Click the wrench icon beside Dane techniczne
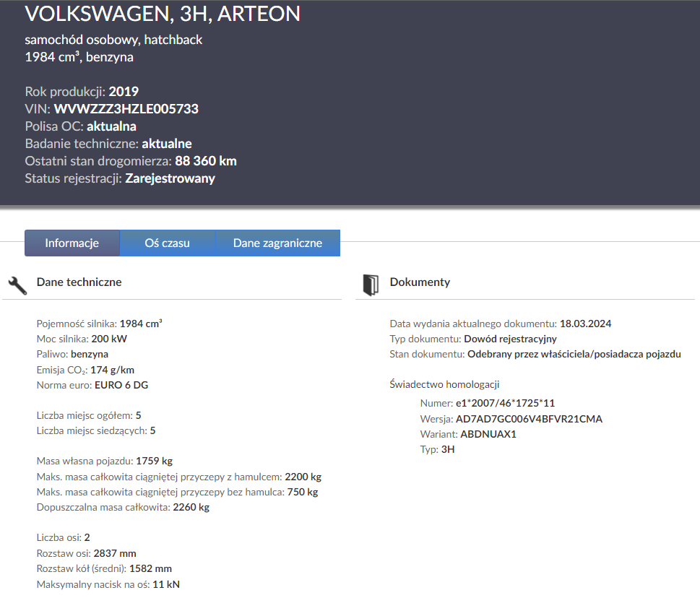Screen dimensions: 700x598 tap(17, 284)
